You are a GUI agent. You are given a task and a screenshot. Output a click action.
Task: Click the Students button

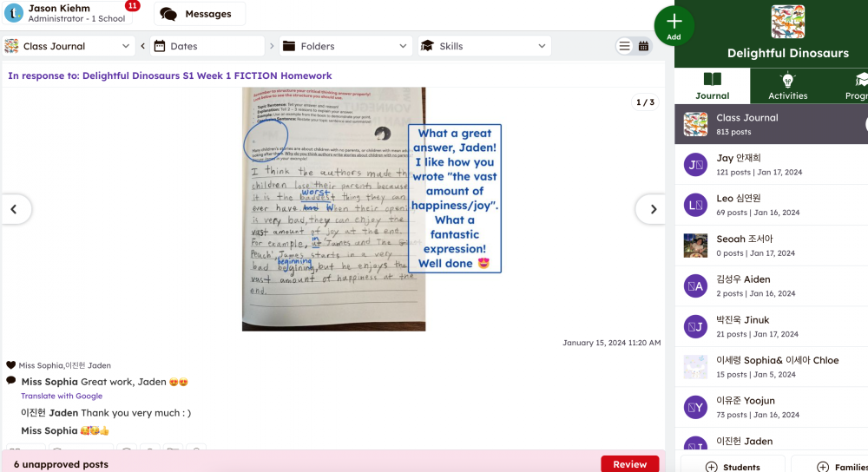pyautogui.click(x=733, y=467)
